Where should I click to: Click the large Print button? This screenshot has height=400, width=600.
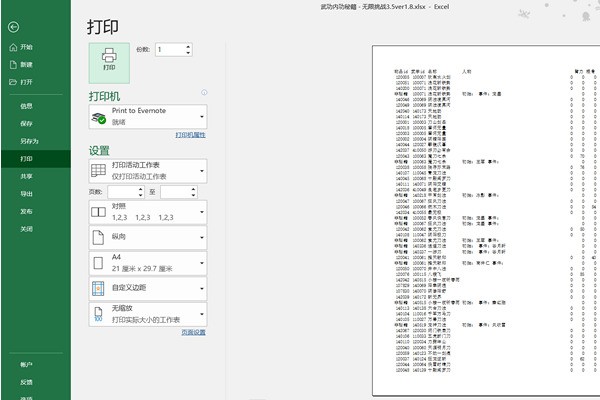click(x=109, y=63)
